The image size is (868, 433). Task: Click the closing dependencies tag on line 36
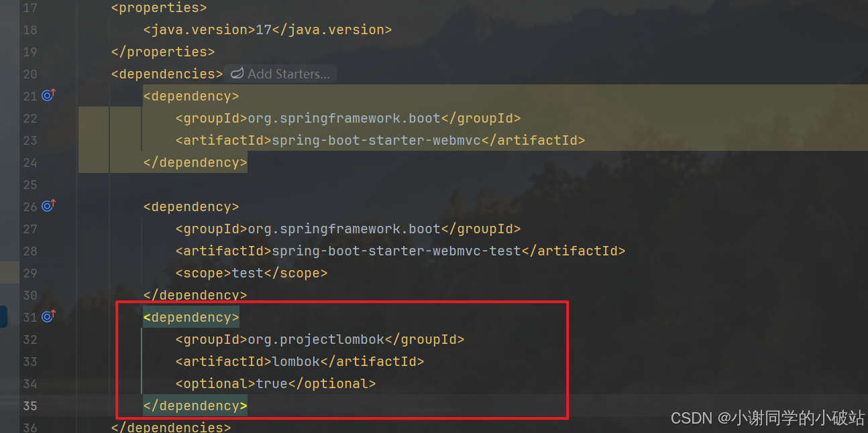tap(171, 427)
